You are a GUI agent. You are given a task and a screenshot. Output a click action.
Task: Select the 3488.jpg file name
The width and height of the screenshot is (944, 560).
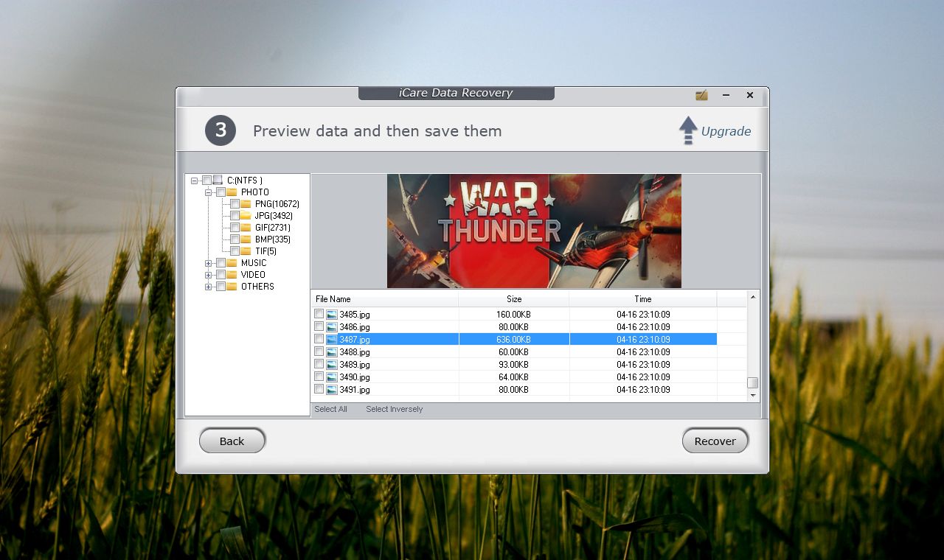pos(355,351)
